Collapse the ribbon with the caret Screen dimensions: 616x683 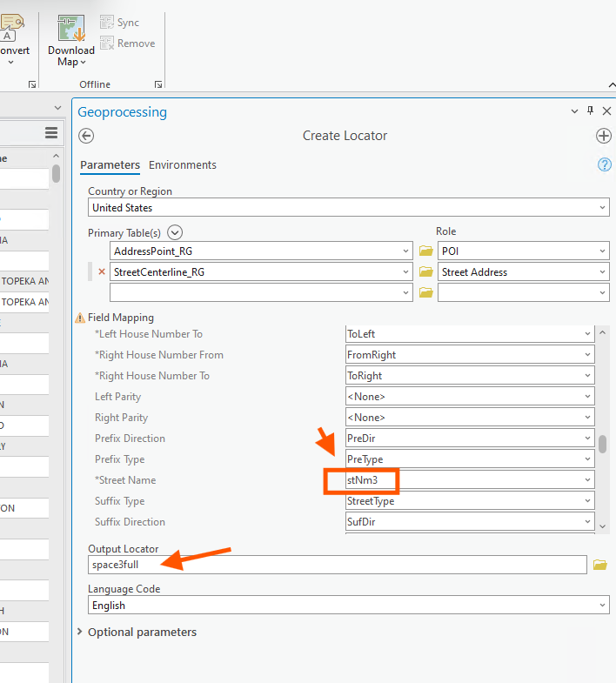click(612, 85)
